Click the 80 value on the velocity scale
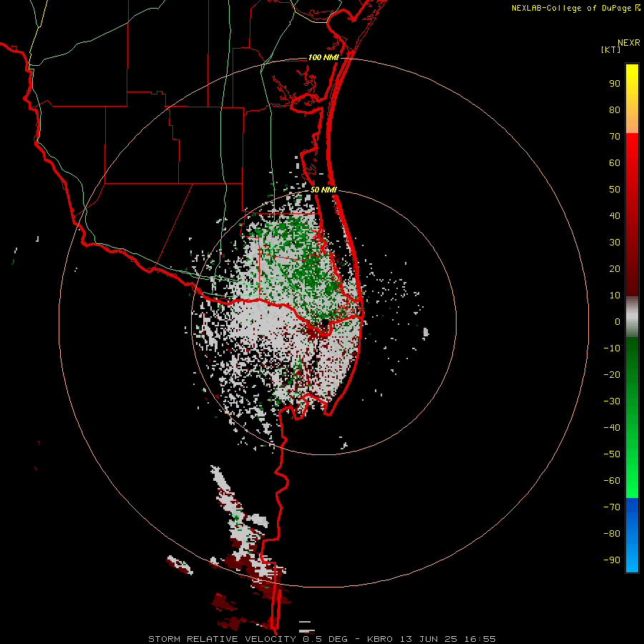This screenshot has height=644, width=644. 615,110
